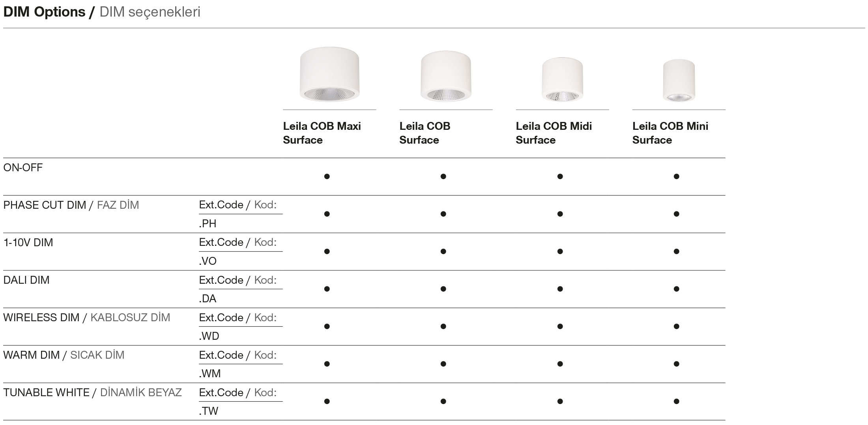Click the Leila COB Mini Surface product image

point(679,81)
